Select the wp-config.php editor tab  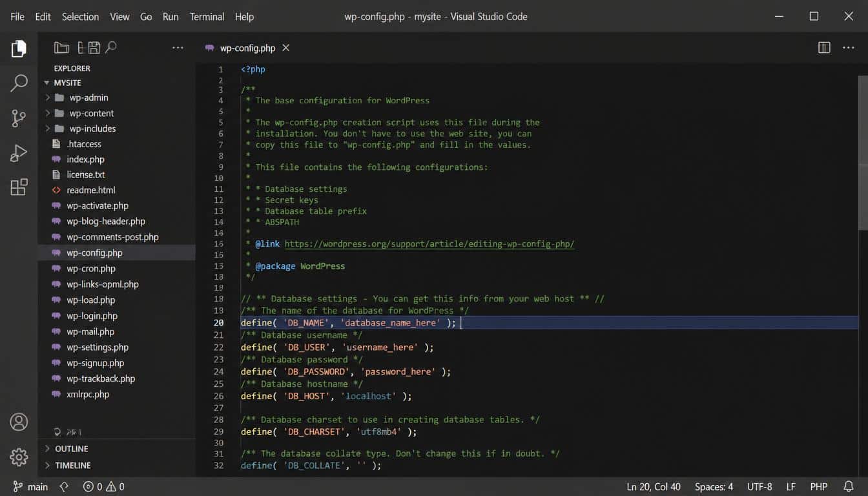coord(247,48)
